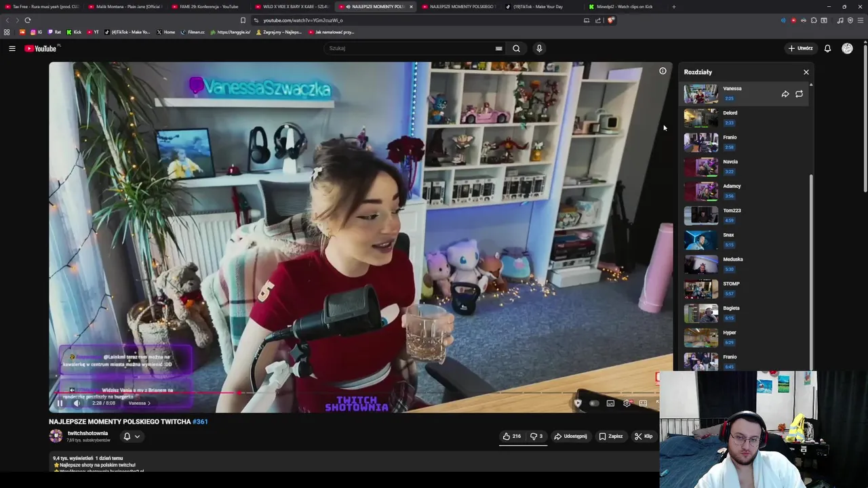Like the video

coord(511,436)
